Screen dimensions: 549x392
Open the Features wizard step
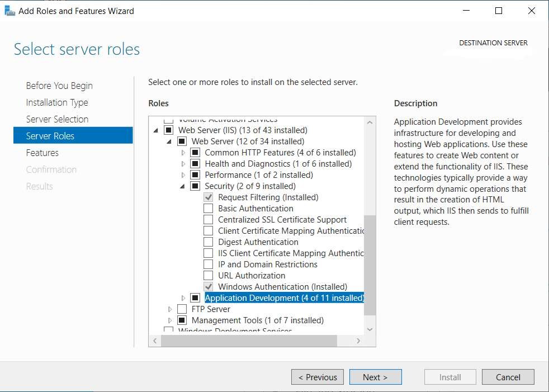click(x=42, y=153)
